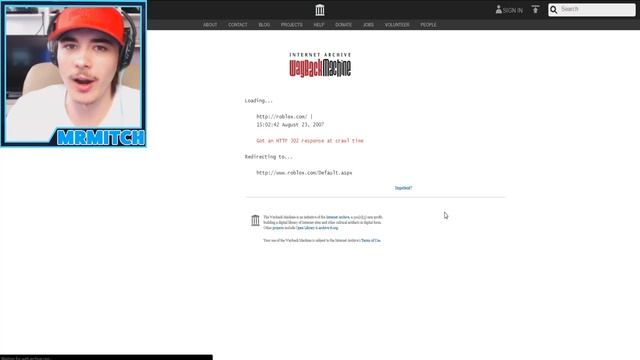Viewport: 640px width, 360px height.
Task: Click the Loading... text
Action: 258,101
